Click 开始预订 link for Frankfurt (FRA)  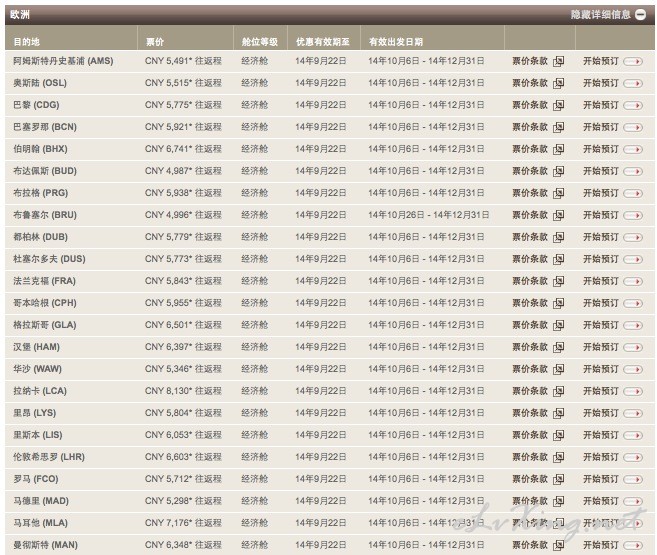click(x=600, y=281)
